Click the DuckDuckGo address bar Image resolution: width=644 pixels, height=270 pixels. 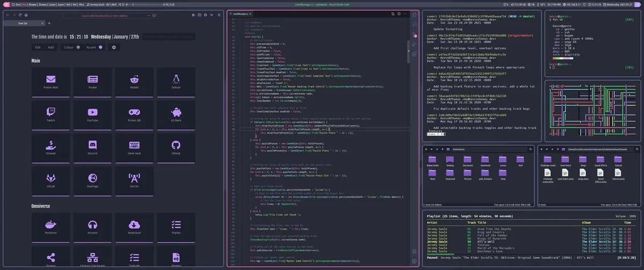point(105,15)
